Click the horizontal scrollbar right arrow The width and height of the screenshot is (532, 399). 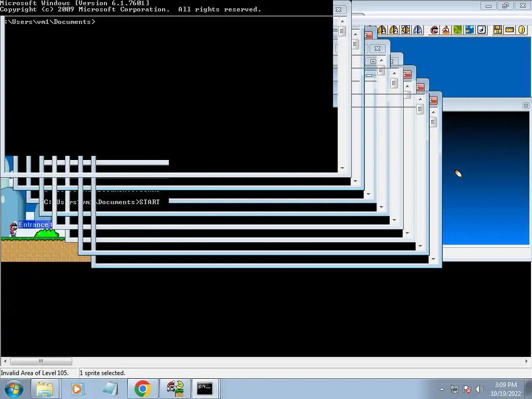[x=527, y=361]
